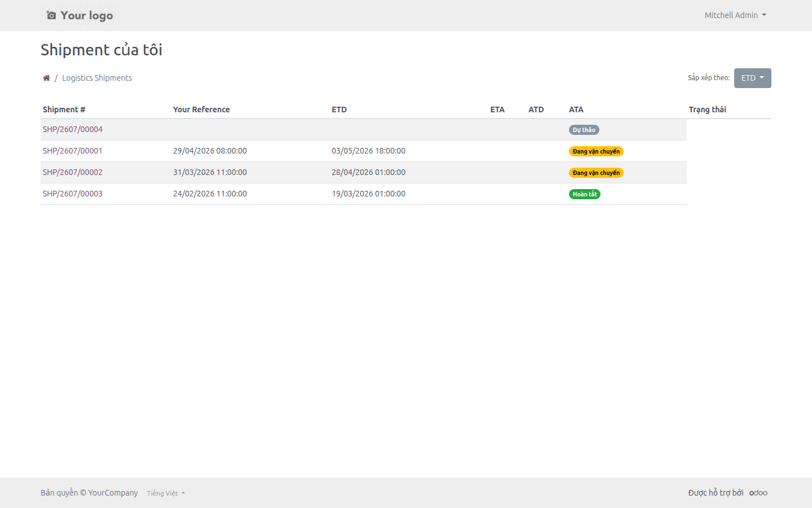Click the Trạng thái column header
812x508 pixels.
coord(707,110)
